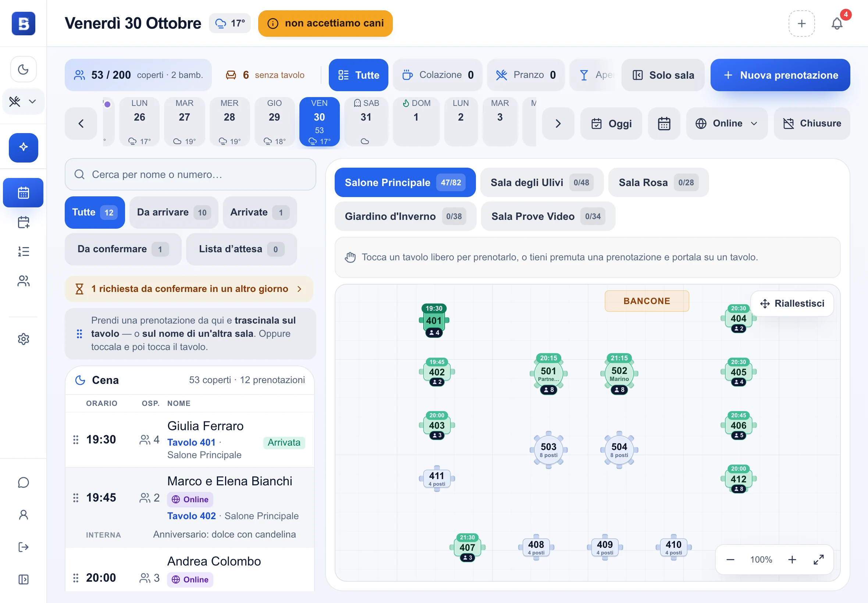Image resolution: width=868 pixels, height=603 pixels.
Task: Go to previous week arrow
Action: pyautogui.click(x=81, y=124)
